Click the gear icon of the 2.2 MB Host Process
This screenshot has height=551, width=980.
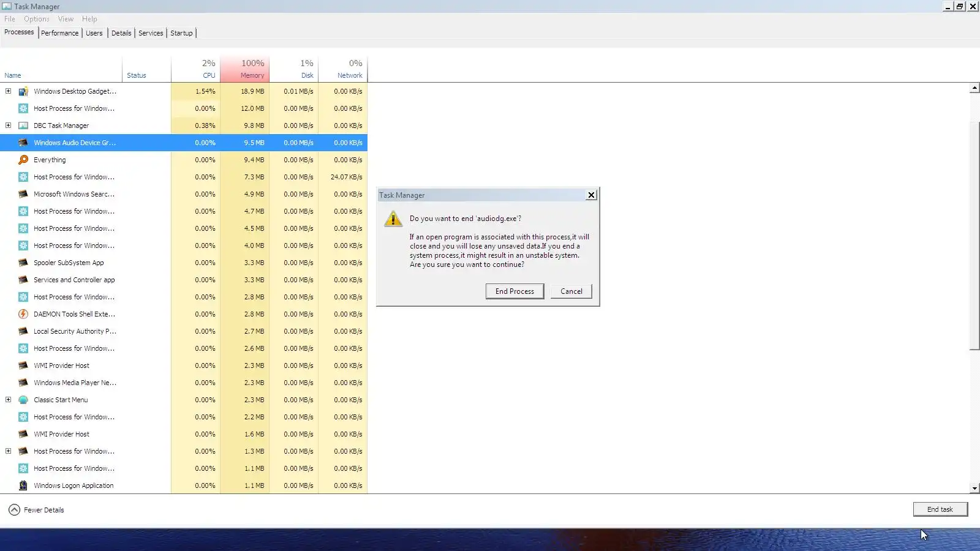coord(23,417)
